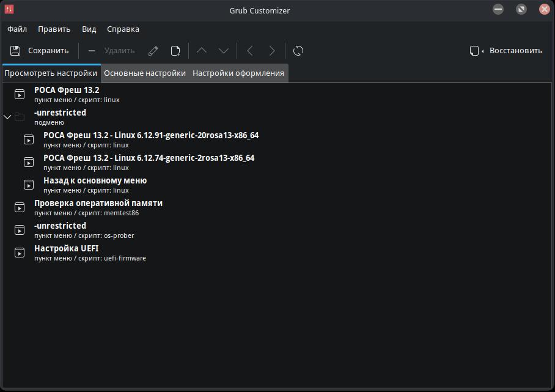Click the remove minus icon in toolbar
The height and width of the screenshot is (392, 555).
[x=91, y=51]
